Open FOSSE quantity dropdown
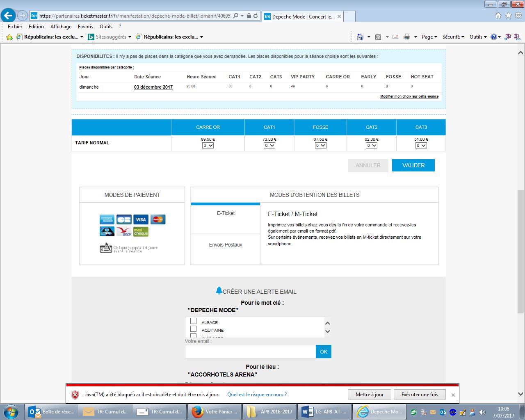This screenshot has width=525, height=420. click(x=321, y=146)
